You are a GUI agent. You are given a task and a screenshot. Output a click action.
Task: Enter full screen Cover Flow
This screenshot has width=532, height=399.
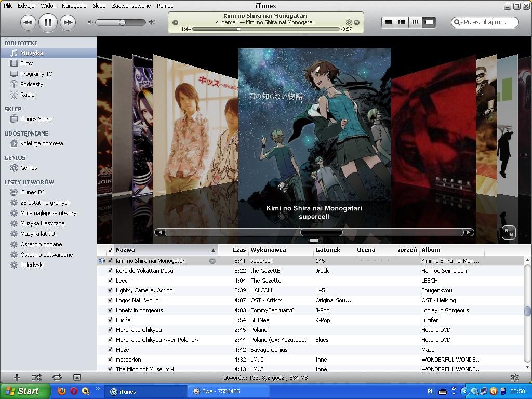[x=509, y=232]
